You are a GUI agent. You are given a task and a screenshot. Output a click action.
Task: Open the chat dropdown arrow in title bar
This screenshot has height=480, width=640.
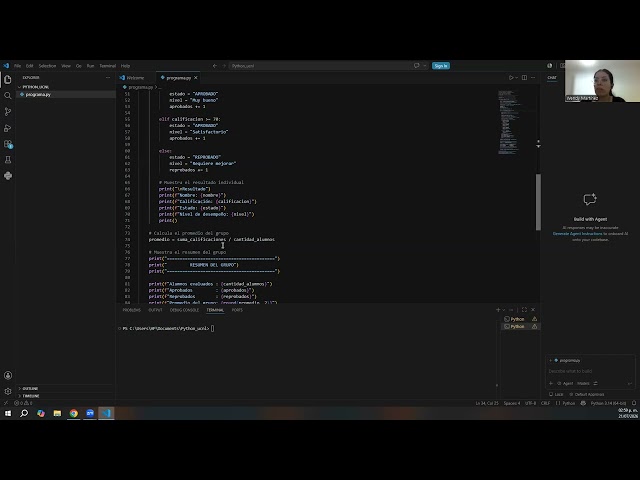point(424,66)
